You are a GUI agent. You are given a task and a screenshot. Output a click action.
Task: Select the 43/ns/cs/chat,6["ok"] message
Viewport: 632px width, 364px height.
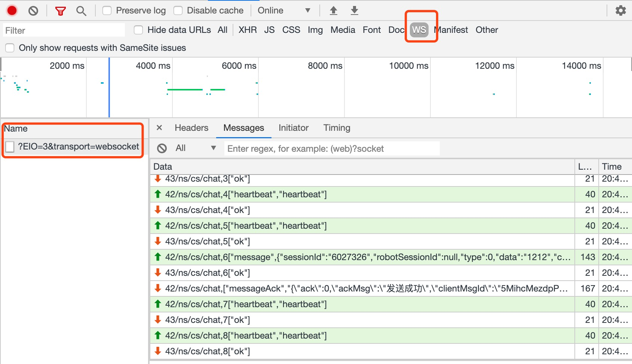click(x=362, y=273)
